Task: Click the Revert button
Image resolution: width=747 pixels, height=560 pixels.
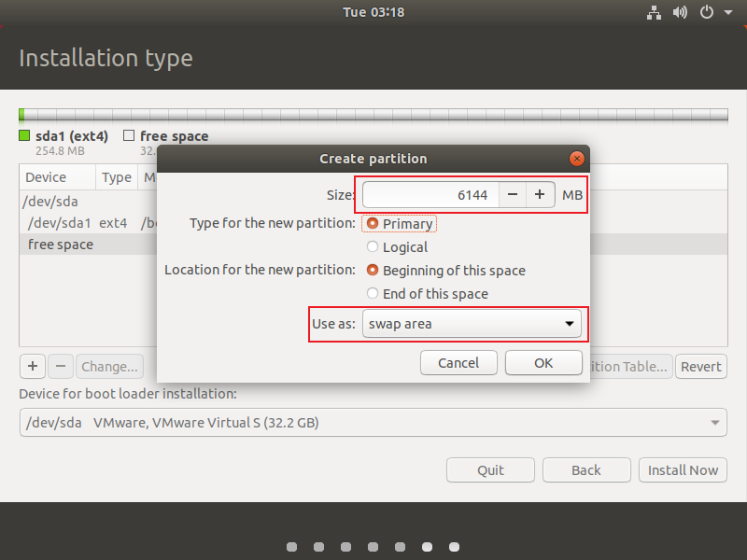Action: (x=701, y=366)
